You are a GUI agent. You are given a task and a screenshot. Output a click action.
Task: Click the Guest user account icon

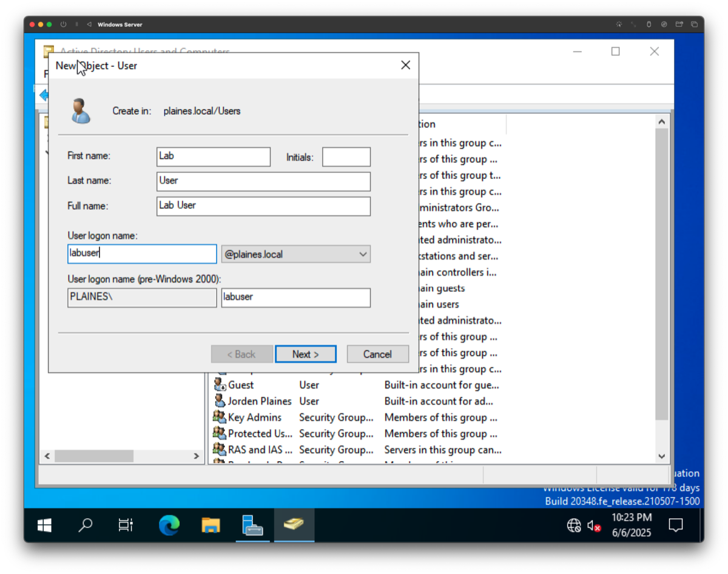click(x=220, y=385)
